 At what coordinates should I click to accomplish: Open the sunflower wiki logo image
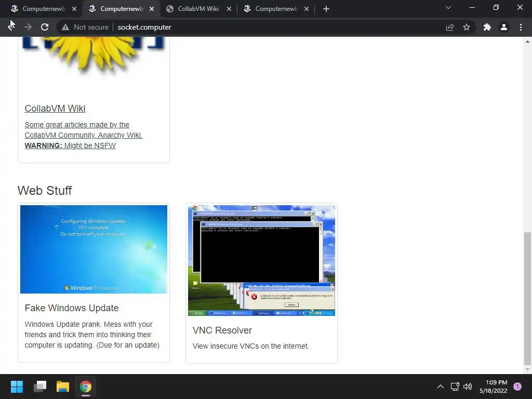(x=94, y=56)
